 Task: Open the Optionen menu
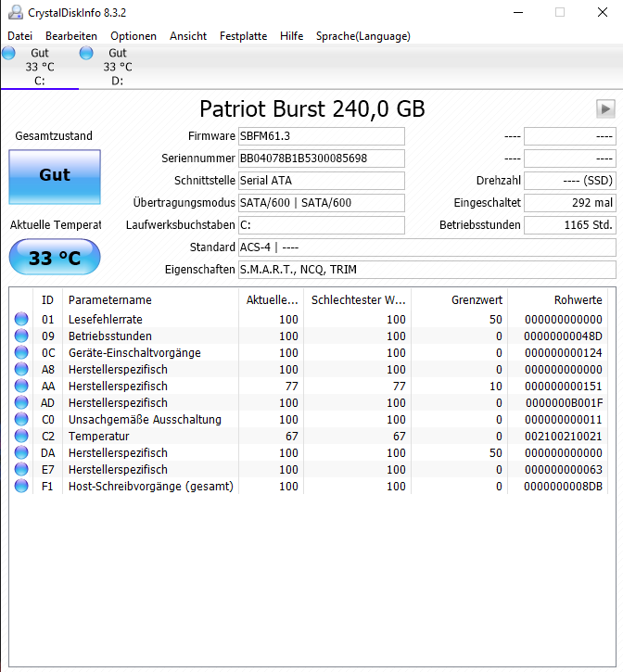coord(133,36)
